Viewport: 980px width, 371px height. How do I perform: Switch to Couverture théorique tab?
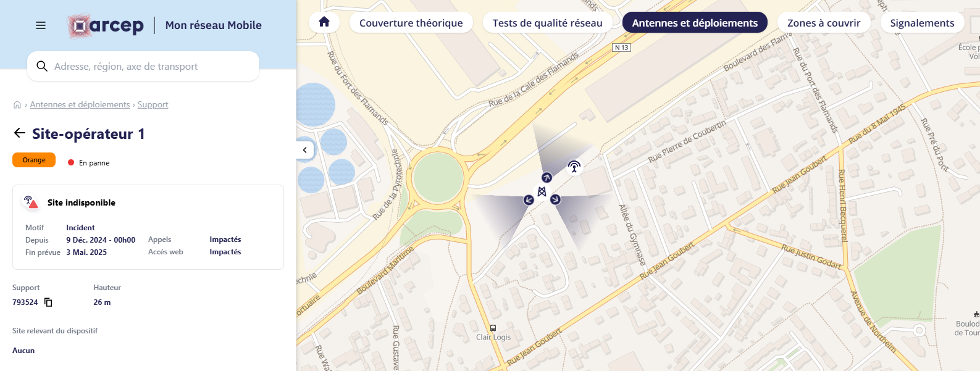[x=411, y=23]
